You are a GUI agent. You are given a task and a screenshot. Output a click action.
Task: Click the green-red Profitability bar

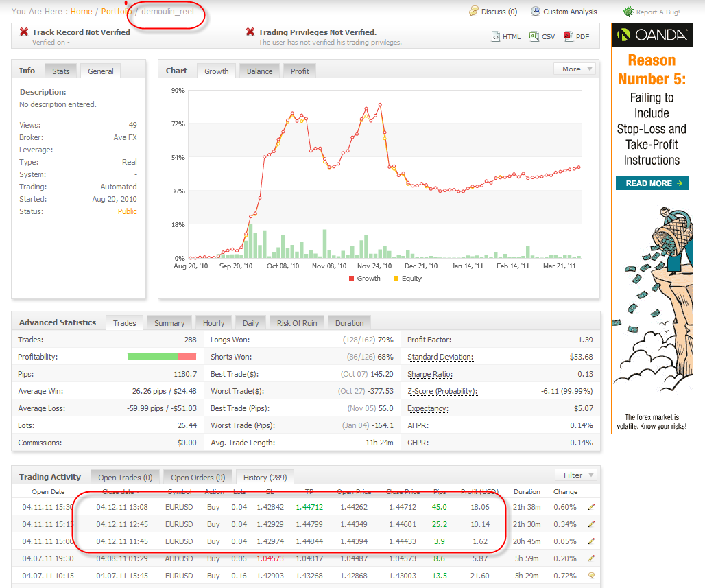pos(162,357)
